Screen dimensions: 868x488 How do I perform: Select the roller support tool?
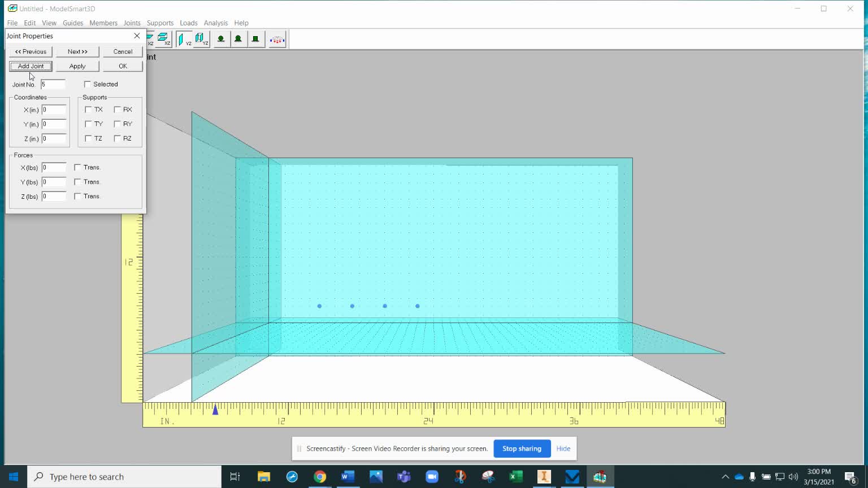(221, 39)
